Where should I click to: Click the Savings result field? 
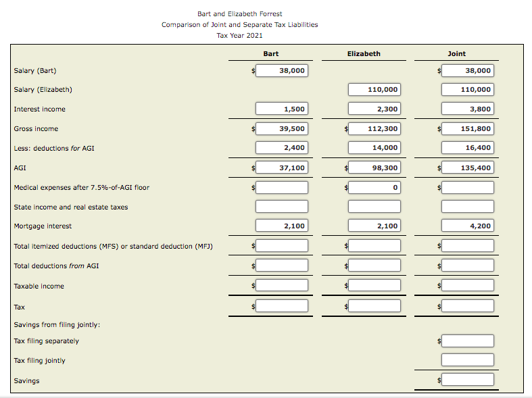(x=468, y=380)
